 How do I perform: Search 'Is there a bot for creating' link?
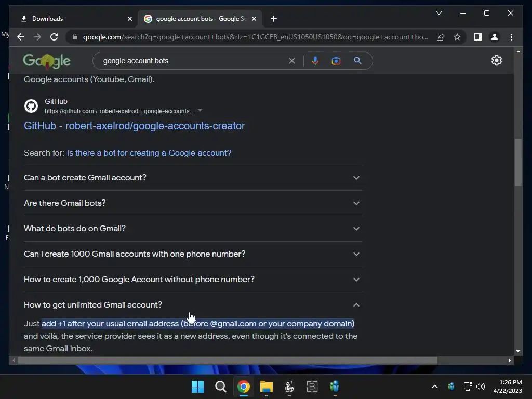(x=149, y=153)
